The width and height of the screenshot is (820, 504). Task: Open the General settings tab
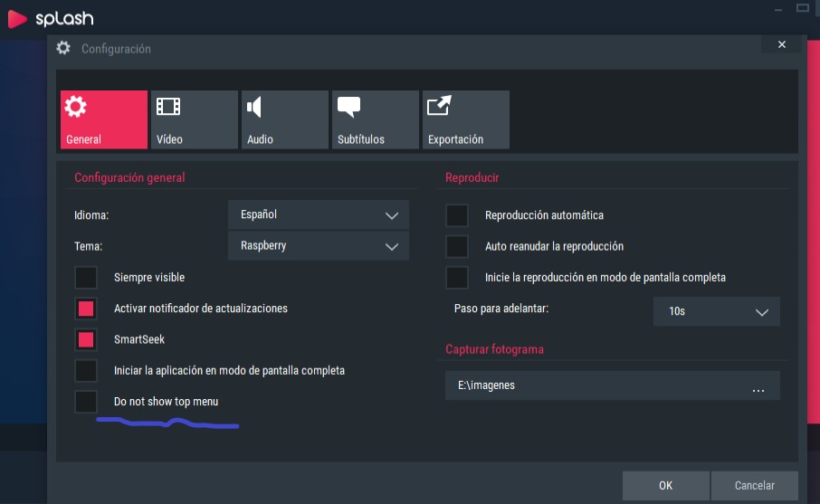coord(103,119)
